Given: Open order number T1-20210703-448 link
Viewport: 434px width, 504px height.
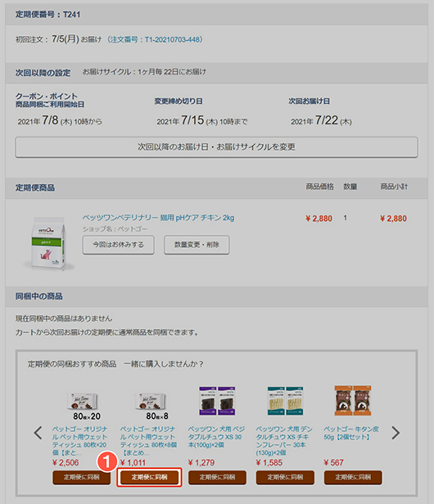Looking at the screenshot, I should click(x=155, y=39).
